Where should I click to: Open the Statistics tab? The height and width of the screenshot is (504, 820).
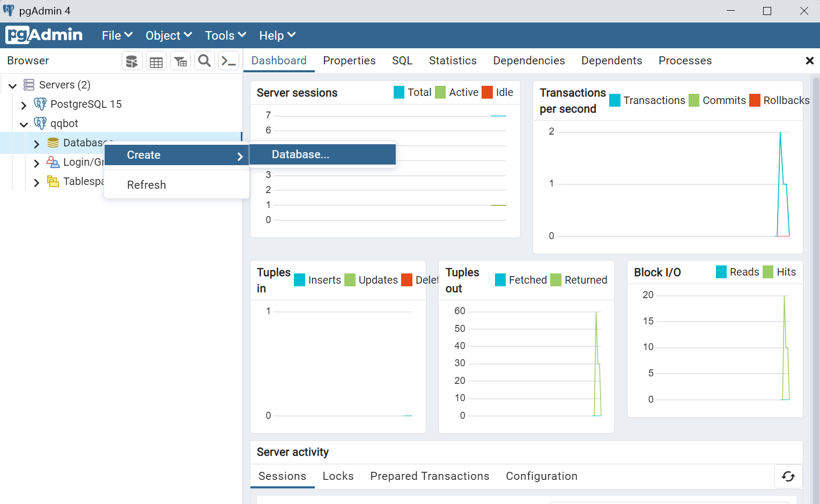coord(453,61)
